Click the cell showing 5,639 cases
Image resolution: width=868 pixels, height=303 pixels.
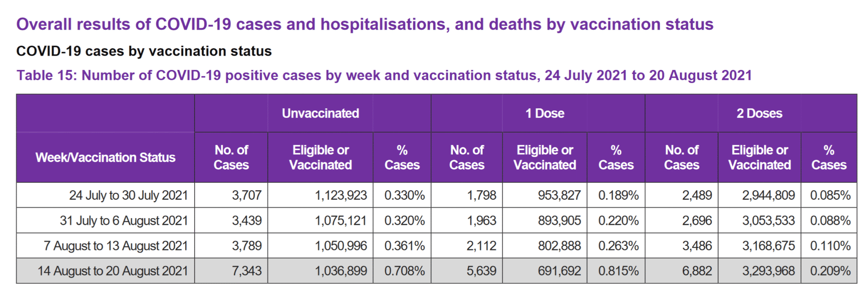click(x=481, y=271)
